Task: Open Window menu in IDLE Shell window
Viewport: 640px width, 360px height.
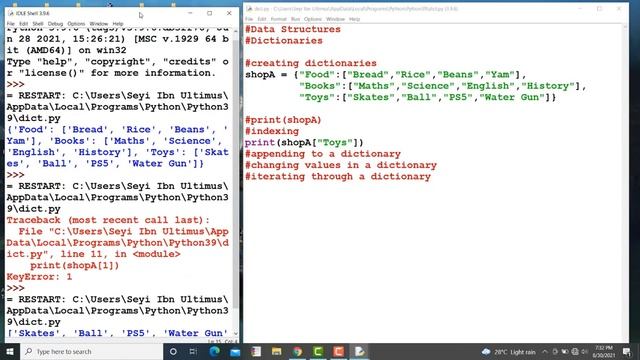Action: coord(99,24)
